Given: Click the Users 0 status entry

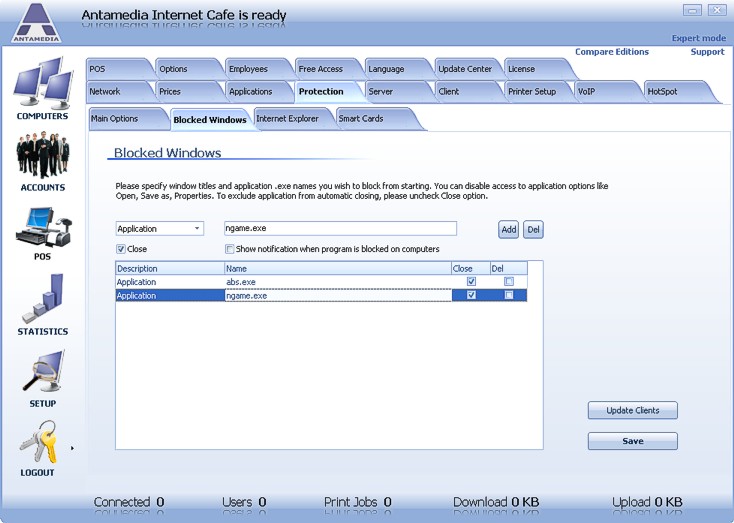Looking at the screenshot, I should (x=244, y=502).
